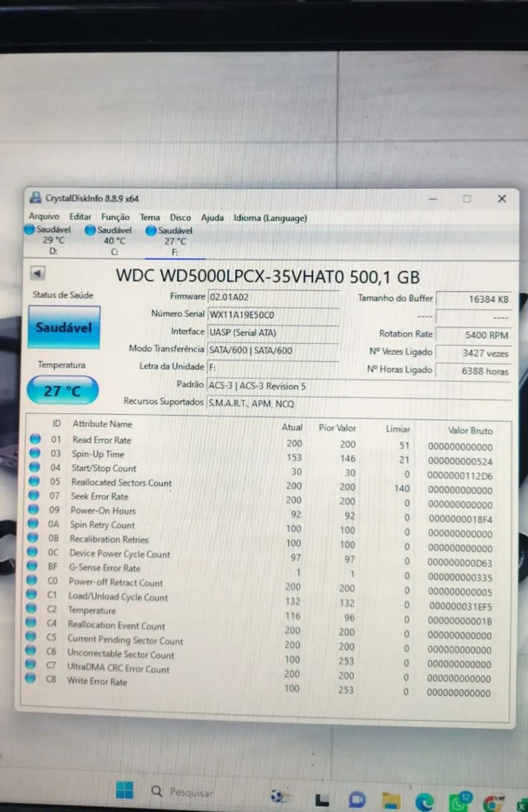Viewport: 528px width, 812px height.
Task: Click the Rotation Rate 5400 RPM field
Action: click(473, 335)
